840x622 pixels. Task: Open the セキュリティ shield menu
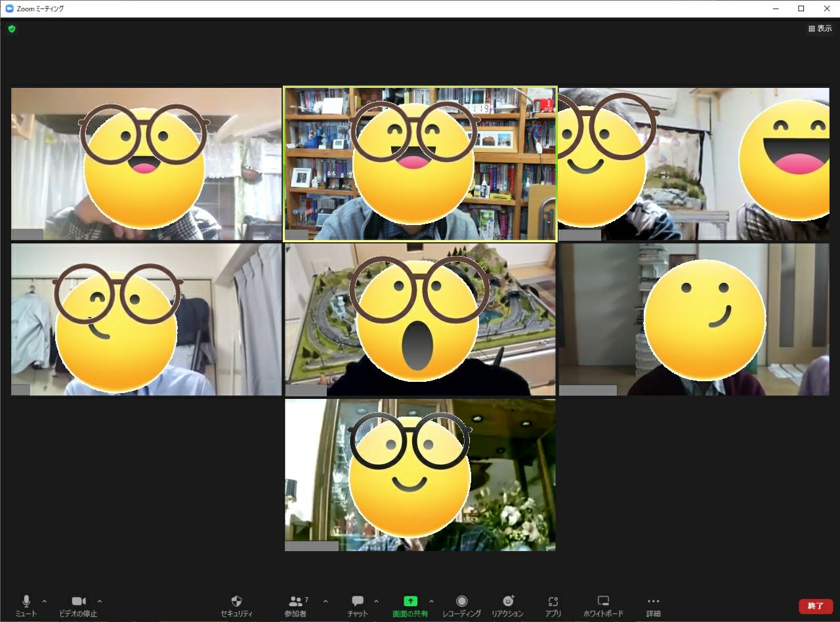[x=237, y=606]
